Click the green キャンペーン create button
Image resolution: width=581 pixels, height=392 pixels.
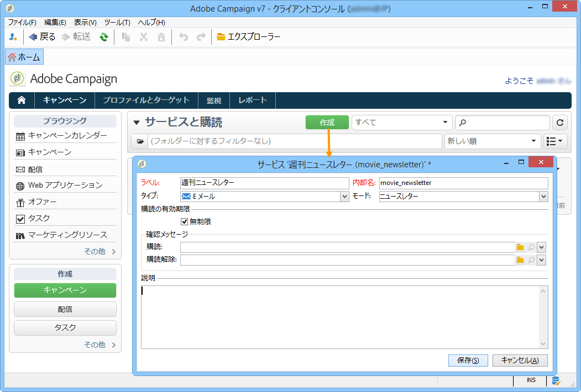coord(65,290)
